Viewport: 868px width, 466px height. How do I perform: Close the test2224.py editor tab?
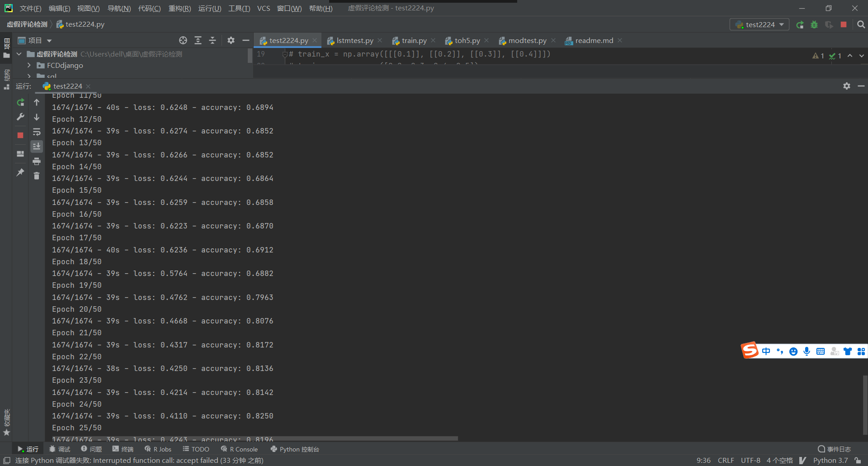coord(315,40)
